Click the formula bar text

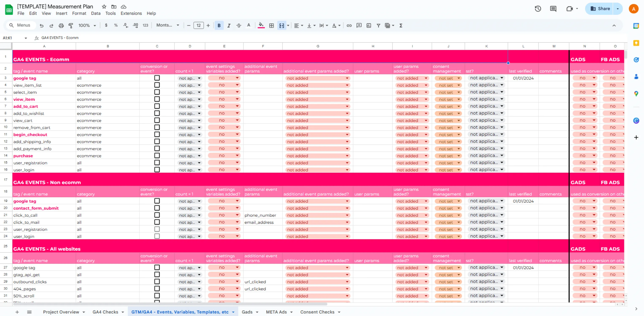tap(60, 38)
